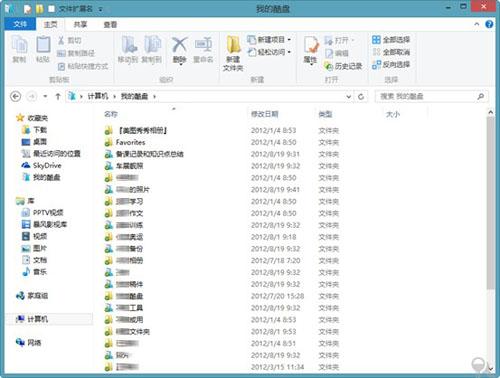Select the Favorites folder
500x378 pixels.
[125, 142]
